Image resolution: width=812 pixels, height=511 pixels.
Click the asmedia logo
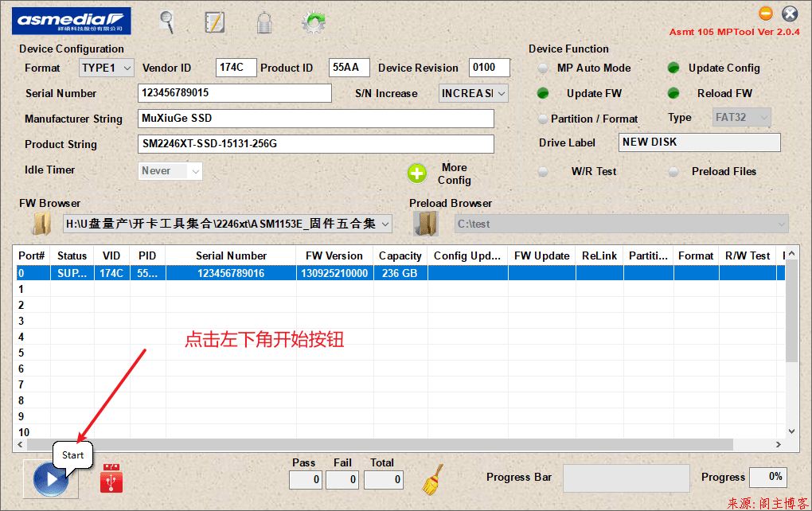(x=72, y=21)
